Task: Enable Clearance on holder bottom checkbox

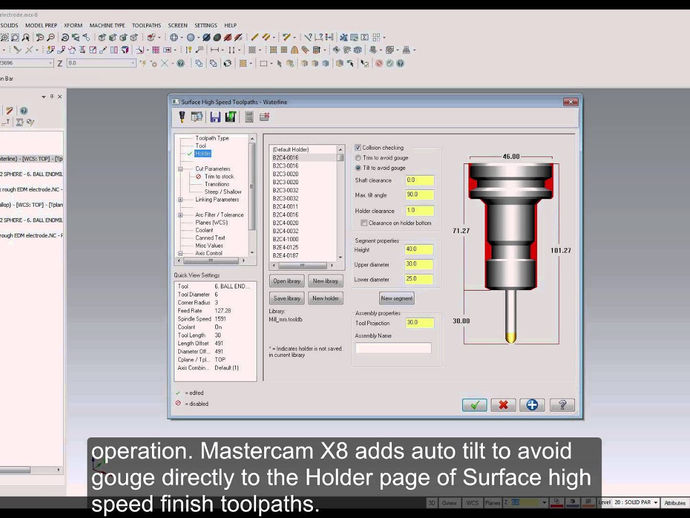Action: click(x=364, y=223)
